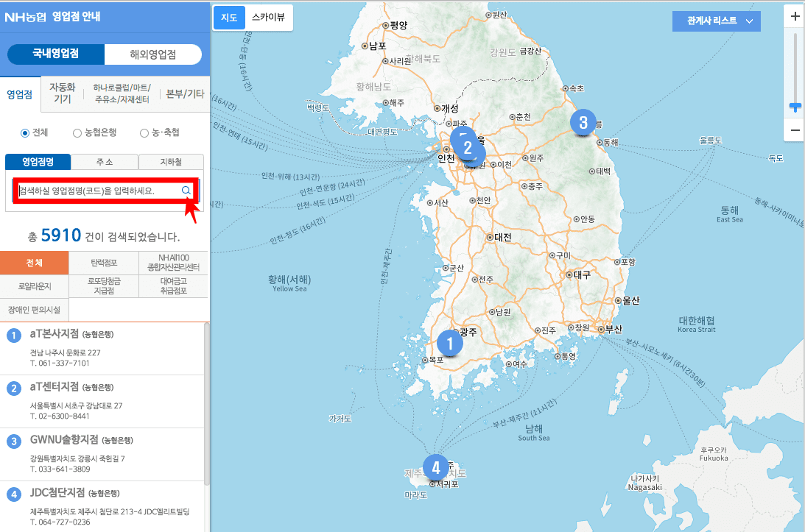Filter results by 전체
805x532 pixels.
click(x=35, y=263)
